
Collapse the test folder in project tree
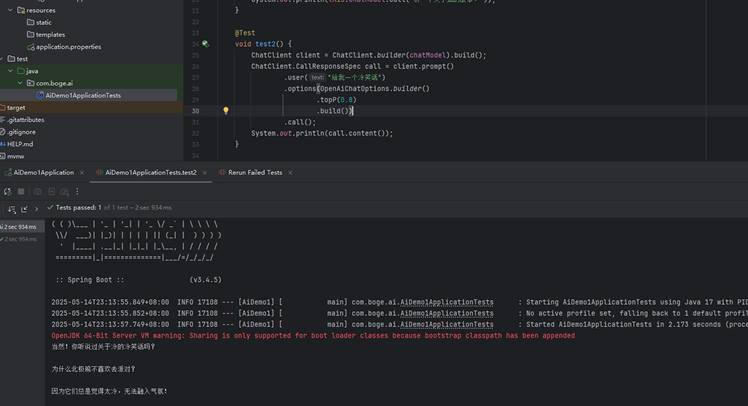[x=3, y=59]
